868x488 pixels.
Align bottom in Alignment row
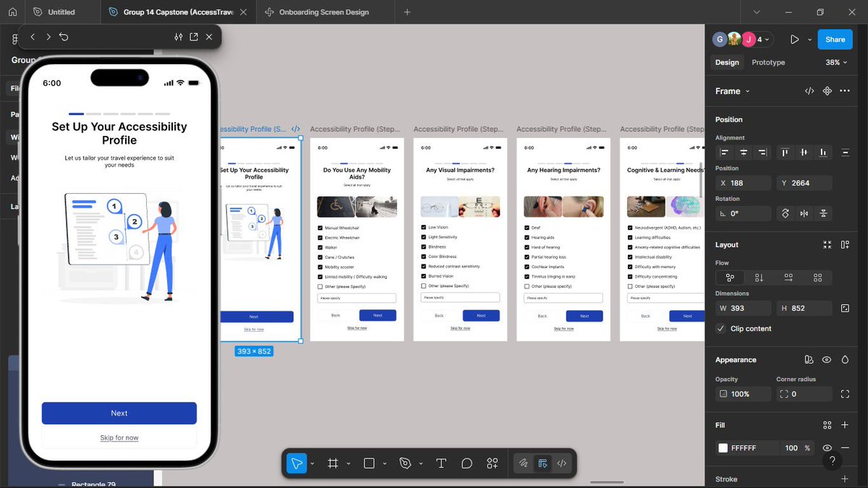click(x=822, y=153)
